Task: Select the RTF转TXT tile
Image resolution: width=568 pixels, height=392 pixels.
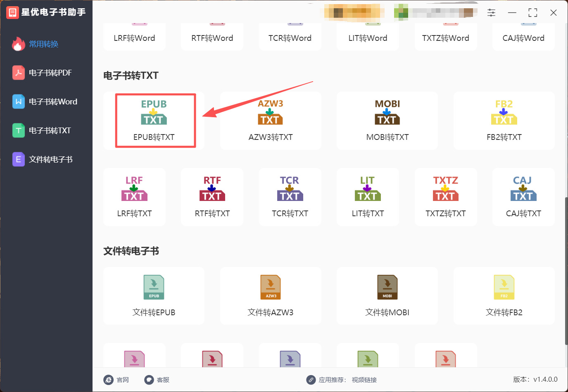Action: [212, 197]
